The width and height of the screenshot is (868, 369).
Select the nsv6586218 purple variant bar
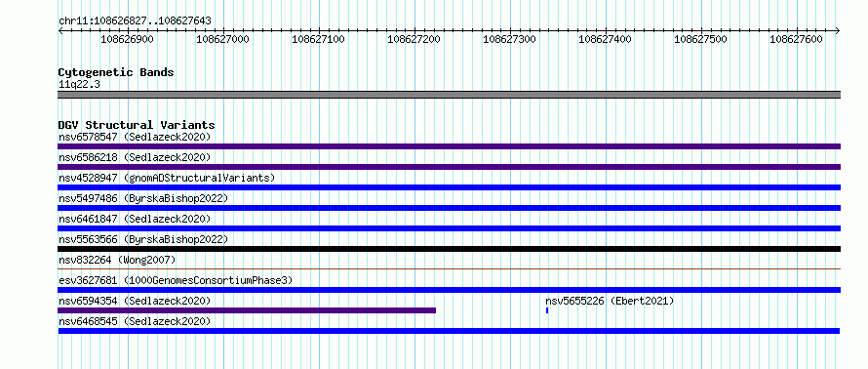click(449, 167)
